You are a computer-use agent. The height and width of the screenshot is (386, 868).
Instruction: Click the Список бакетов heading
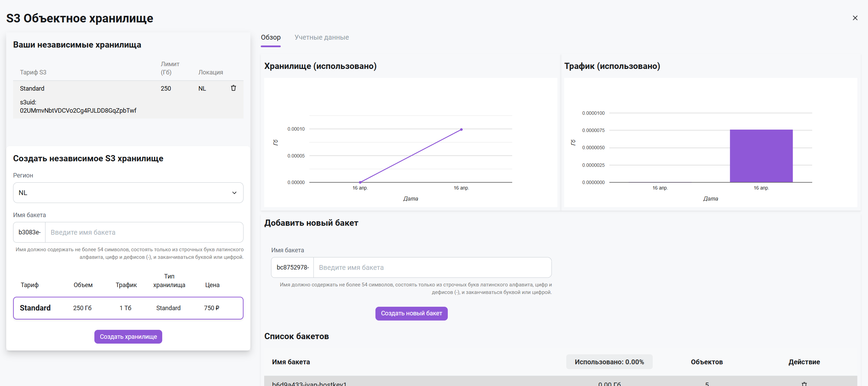point(297,336)
